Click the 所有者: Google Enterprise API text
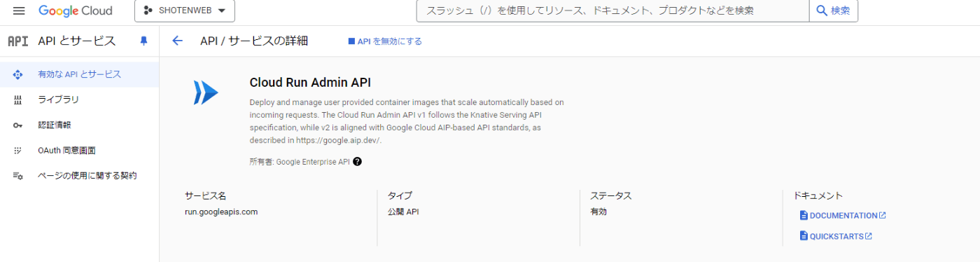Screen dimensions: 980x262 click(300, 161)
